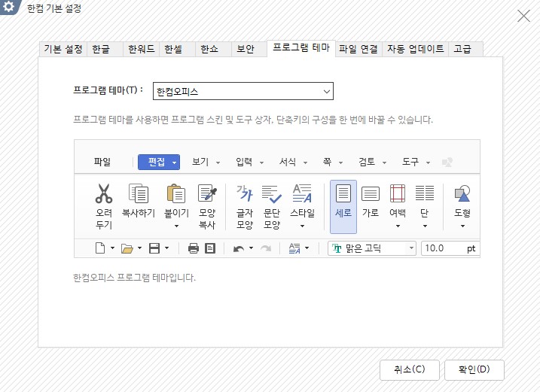Select the 가로 landscape orientation icon
This screenshot has width=540, height=392.
click(371, 194)
